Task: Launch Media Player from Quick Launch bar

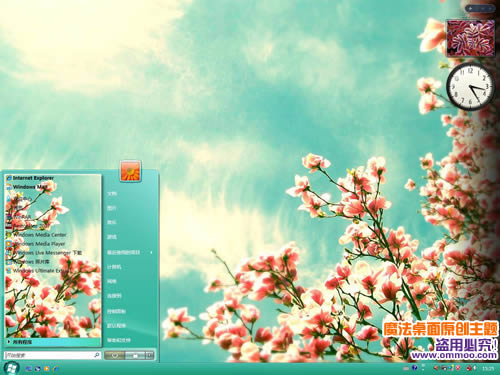Action: [x=47, y=369]
